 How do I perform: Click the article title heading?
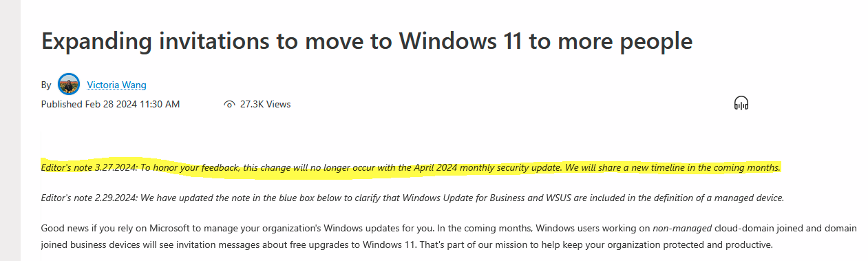[367, 41]
